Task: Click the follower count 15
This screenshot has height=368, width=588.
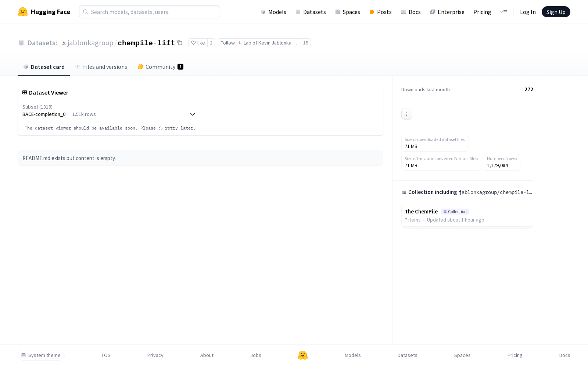Action: tap(306, 43)
